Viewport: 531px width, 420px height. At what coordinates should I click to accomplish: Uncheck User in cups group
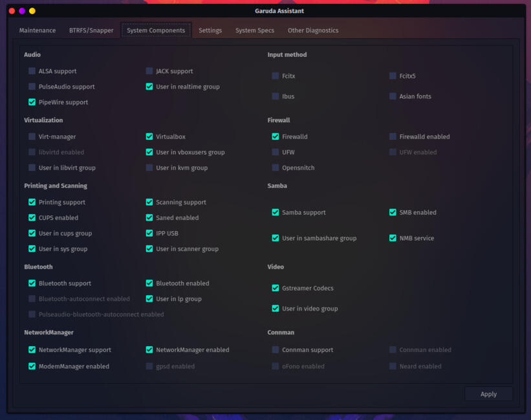pos(32,233)
